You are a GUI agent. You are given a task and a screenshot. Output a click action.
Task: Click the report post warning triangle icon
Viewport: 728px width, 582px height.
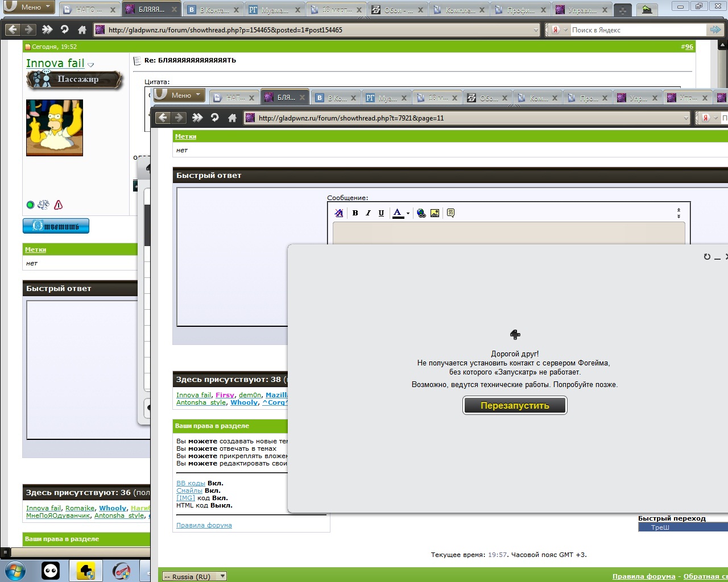click(58, 205)
